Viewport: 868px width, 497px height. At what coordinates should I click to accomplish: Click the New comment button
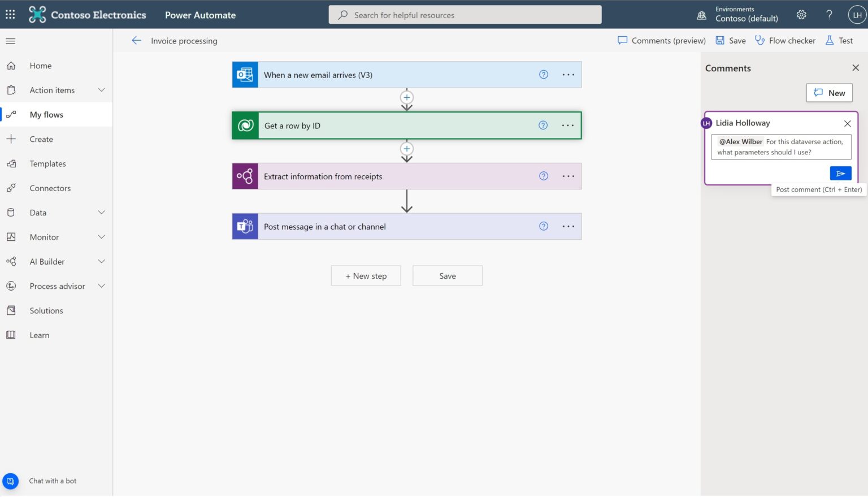pos(829,92)
